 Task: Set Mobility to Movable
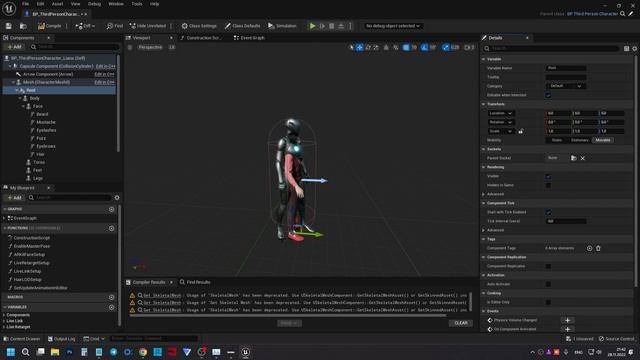(x=603, y=140)
